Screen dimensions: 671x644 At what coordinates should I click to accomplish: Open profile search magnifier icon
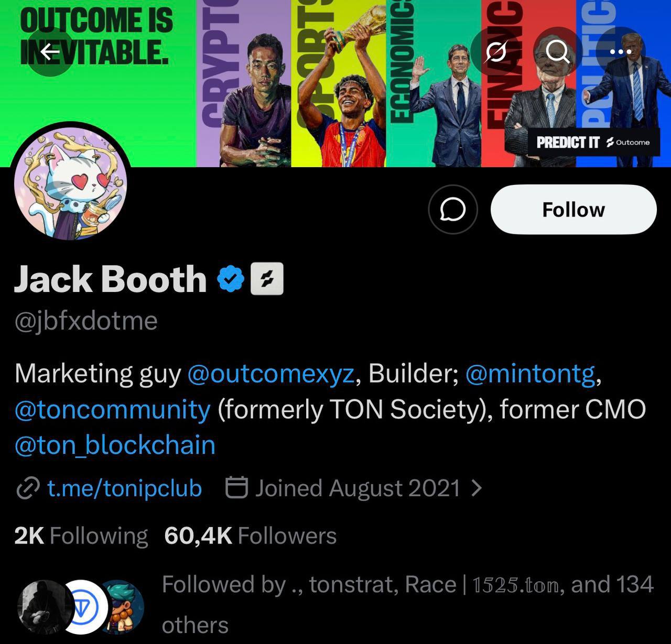(x=558, y=52)
